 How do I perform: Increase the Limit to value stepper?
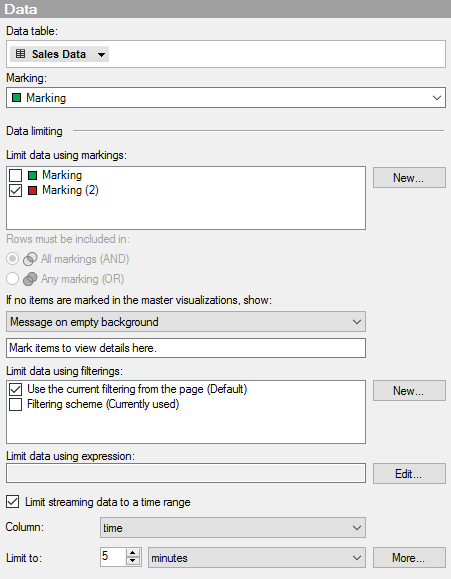[133, 553]
